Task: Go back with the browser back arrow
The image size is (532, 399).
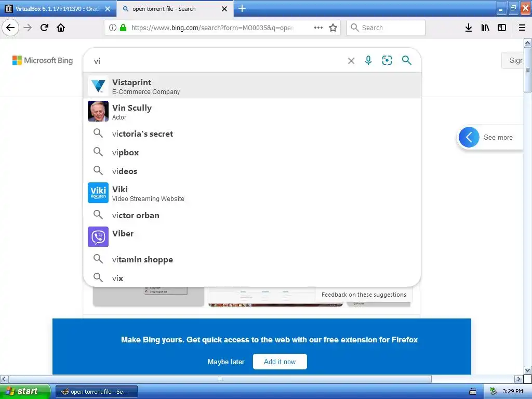Action: click(x=10, y=28)
